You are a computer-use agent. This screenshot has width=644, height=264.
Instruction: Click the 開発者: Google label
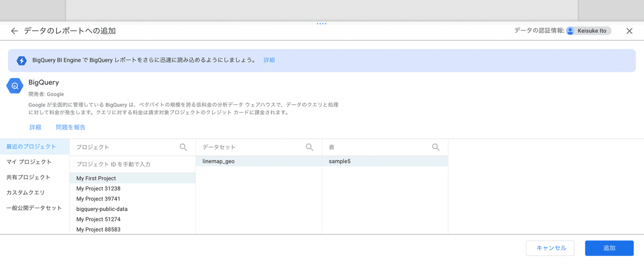click(46, 94)
